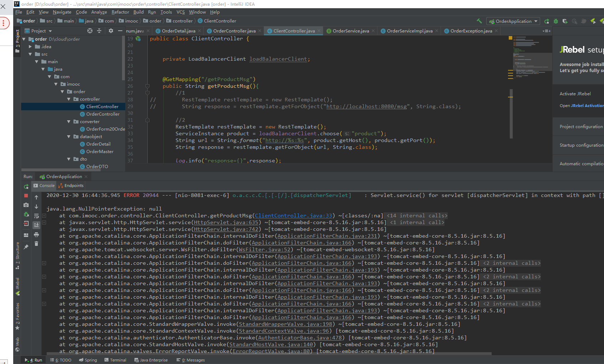Rerun application in Run panel

[26, 186]
